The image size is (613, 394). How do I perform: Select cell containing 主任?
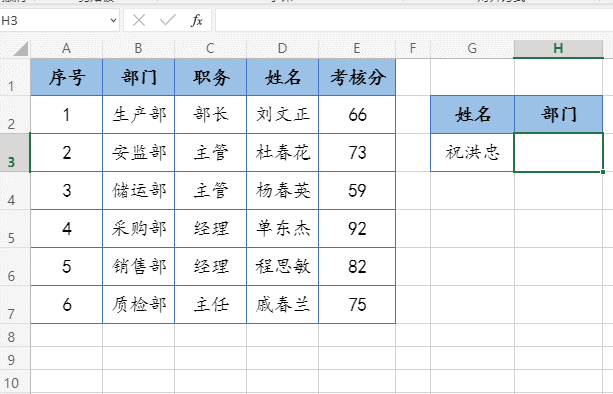[x=210, y=304]
